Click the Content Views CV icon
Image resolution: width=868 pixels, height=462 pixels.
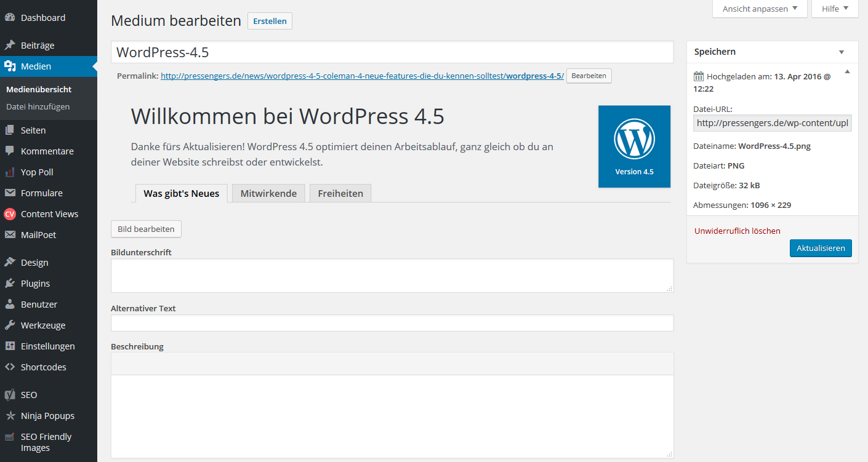pyautogui.click(x=10, y=214)
